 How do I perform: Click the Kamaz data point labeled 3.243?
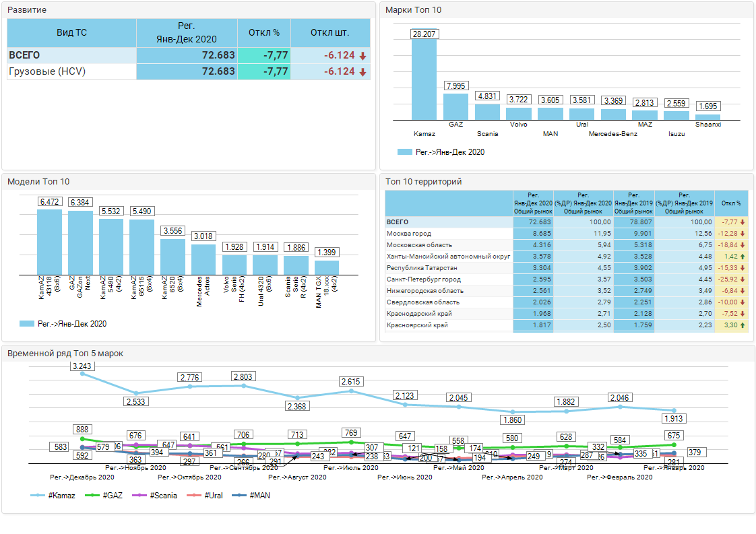(x=83, y=373)
